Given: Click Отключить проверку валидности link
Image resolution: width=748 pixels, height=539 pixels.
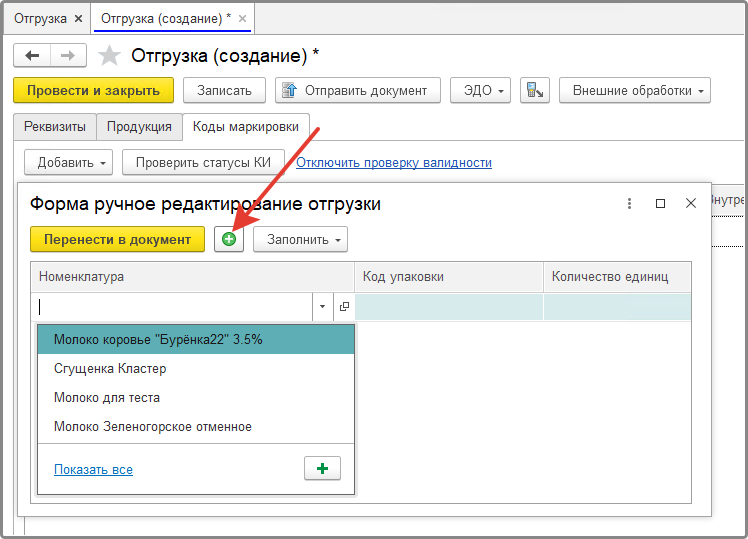Looking at the screenshot, I should coord(394,163).
